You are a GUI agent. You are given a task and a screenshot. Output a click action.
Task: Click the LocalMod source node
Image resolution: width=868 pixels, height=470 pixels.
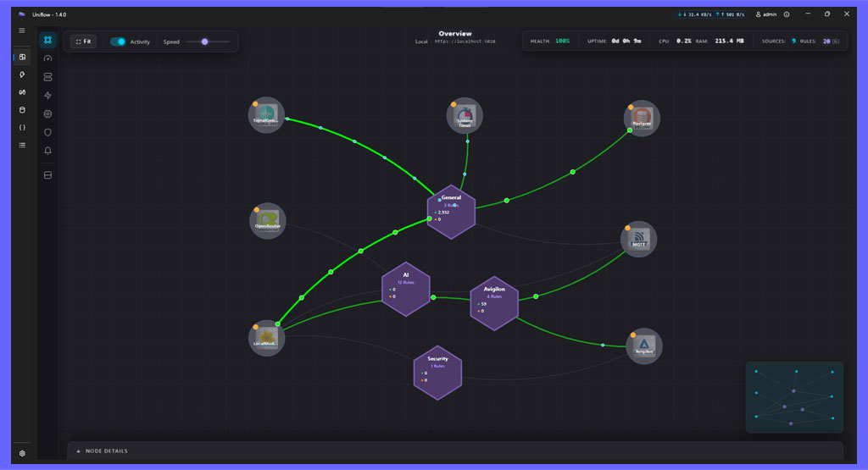266,338
